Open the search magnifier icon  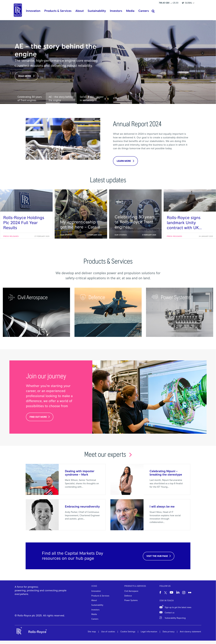coord(153,11)
